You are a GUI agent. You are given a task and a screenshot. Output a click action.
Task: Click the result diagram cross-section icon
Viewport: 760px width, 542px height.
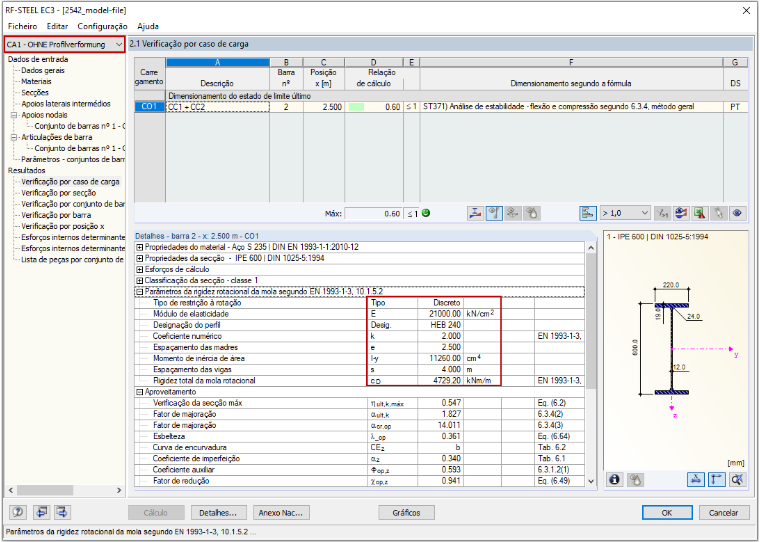click(x=475, y=213)
